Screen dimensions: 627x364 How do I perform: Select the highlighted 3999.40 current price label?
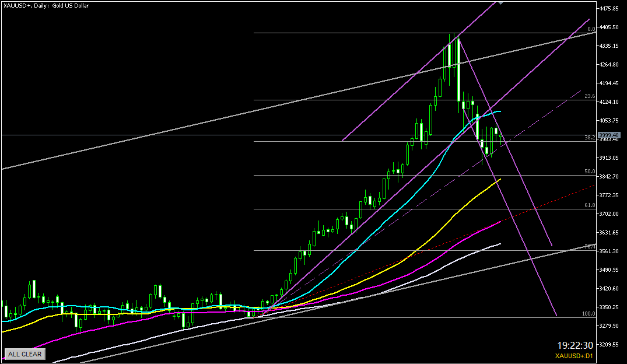(x=608, y=135)
